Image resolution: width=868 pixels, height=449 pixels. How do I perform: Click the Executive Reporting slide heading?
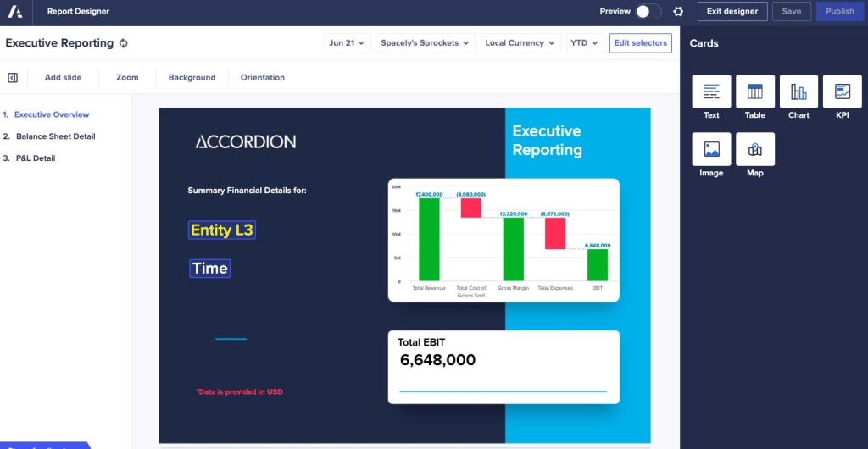[x=547, y=141]
